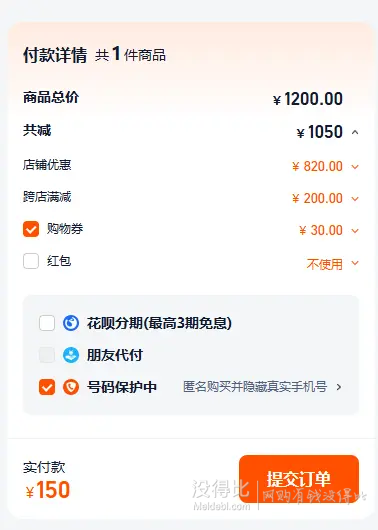Viewport: 378px width, 530px height.
Task: Uncheck the 号码保护中 checkbox
Action: (x=47, y=387)
